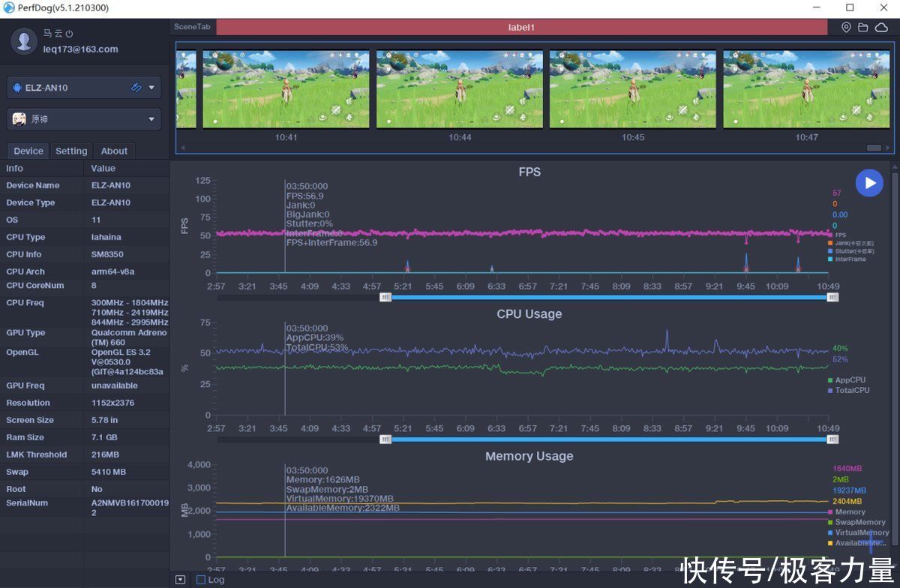Open the folder icon in top toolbar

point(863,27)
